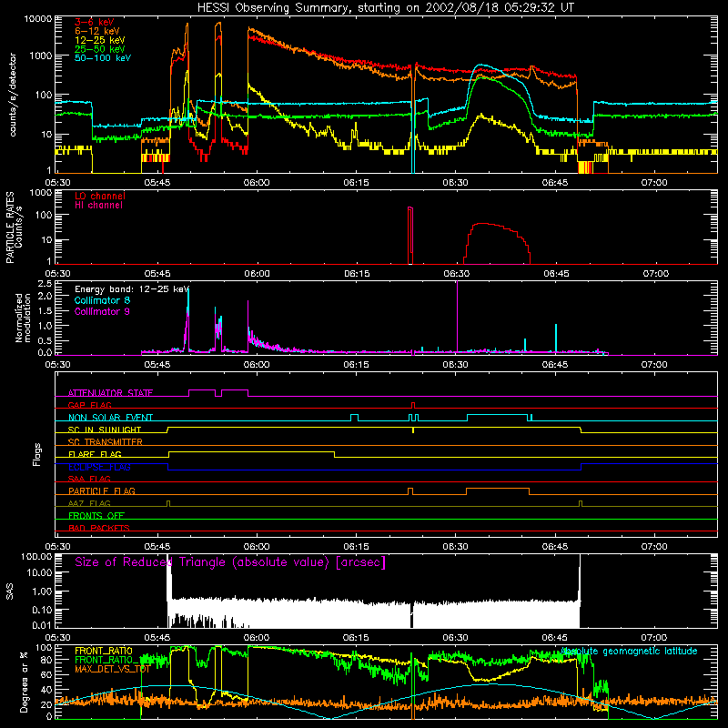
Task: Click the LO channel legend label
Action: 100,196
